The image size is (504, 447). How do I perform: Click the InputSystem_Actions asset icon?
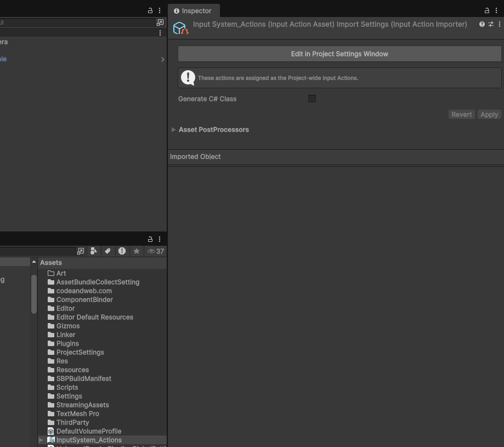coord(51,440)
